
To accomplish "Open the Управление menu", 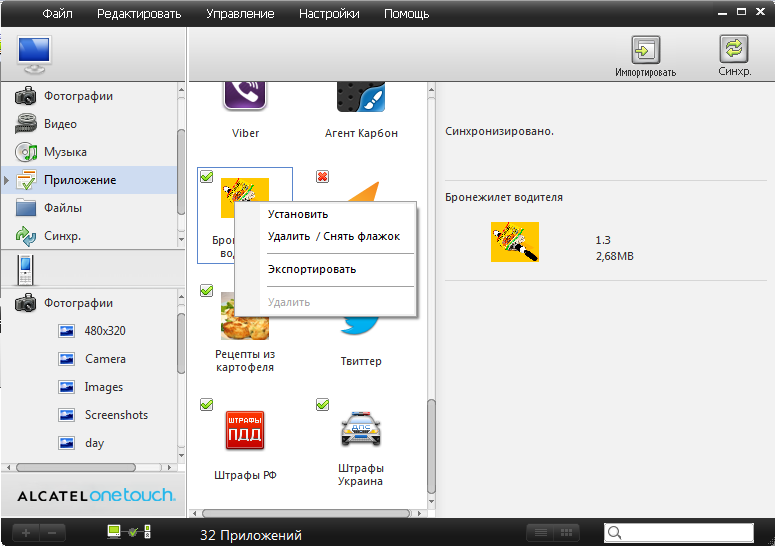I will coord(239,14).
